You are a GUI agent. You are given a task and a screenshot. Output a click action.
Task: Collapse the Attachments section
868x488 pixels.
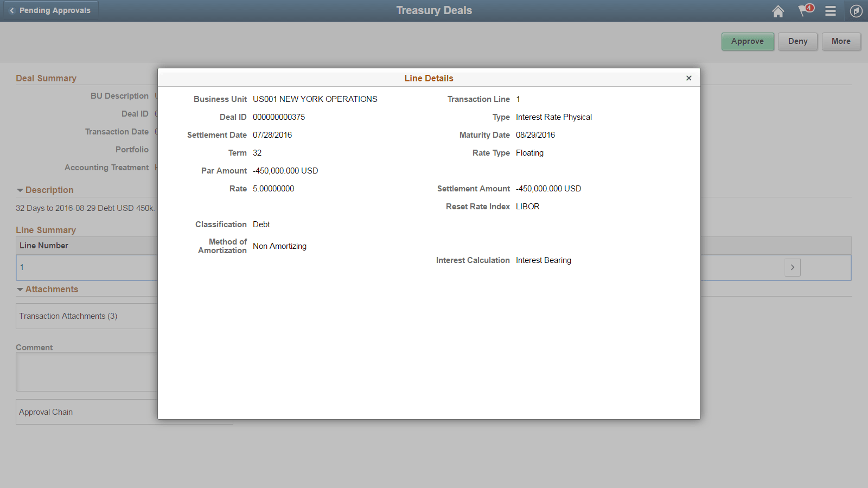(x=20, y=289)
